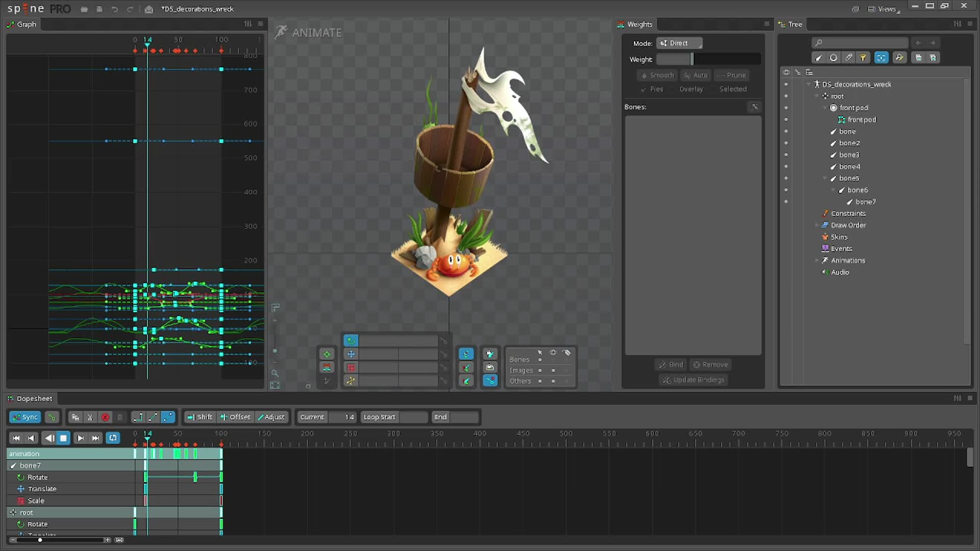The width and height of the screenshot is (980, 551).
Task: Select the Translate tool icon
Action: click(x=351, y=354)
